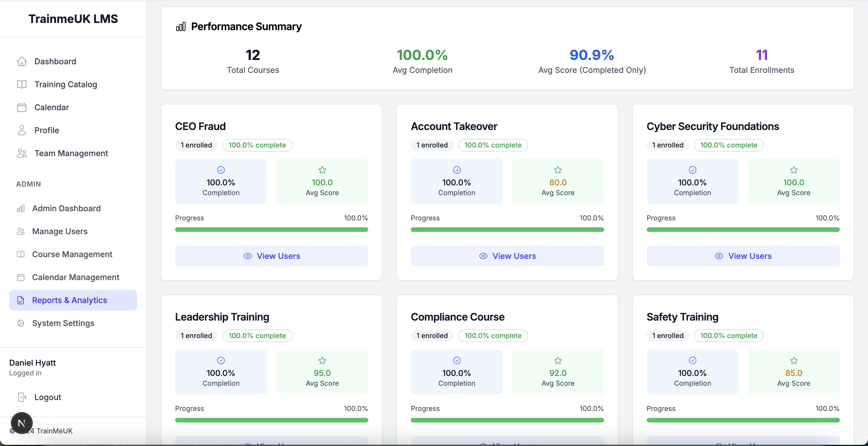
Task: Open the Dashboard page
Action: click(73, 62)
